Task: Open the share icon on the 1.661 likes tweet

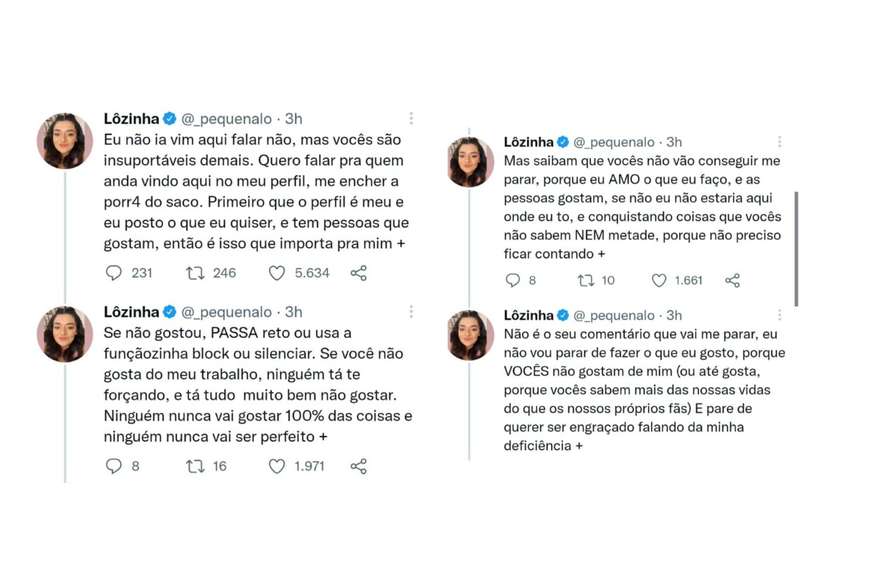Action: [x=732, y=280]
